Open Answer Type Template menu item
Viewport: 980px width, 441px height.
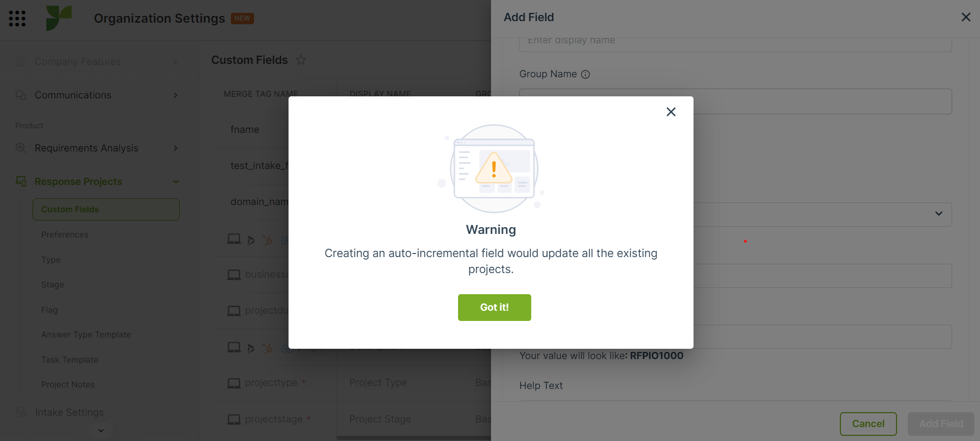[86, 334]
